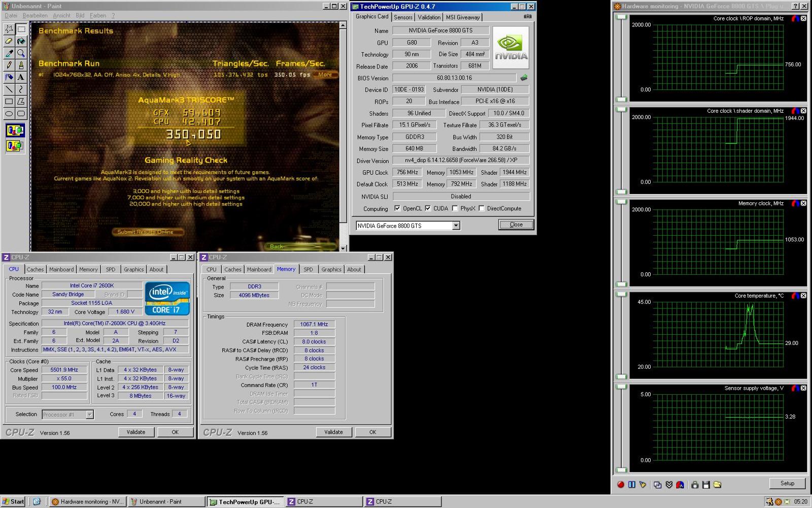812x508 pixels.
Task: Close the Memory clock graph
Action: point(803,203)
